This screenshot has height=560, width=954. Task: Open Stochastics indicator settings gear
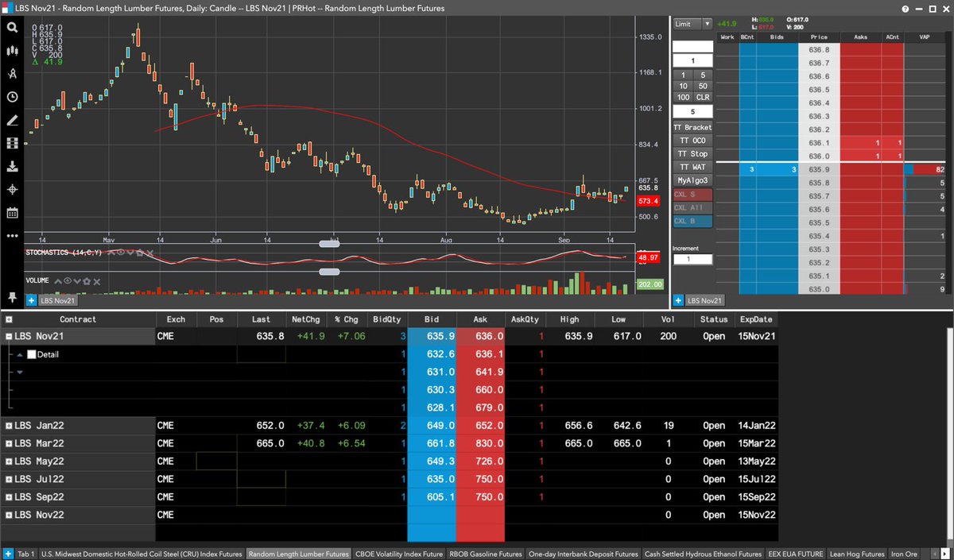(x=138, y=253)
